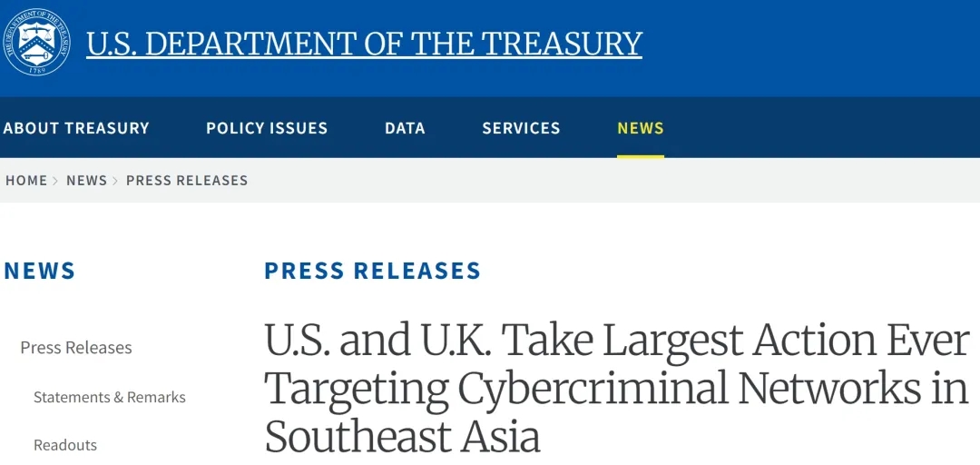Open the About Treasury menu
This screenshot has height=465, width=980.
(76, 128)
